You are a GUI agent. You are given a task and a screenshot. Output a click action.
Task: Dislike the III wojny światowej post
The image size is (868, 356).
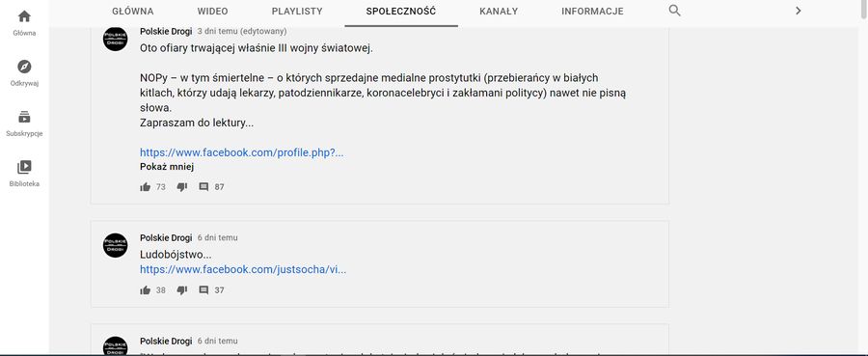[181, 187]
